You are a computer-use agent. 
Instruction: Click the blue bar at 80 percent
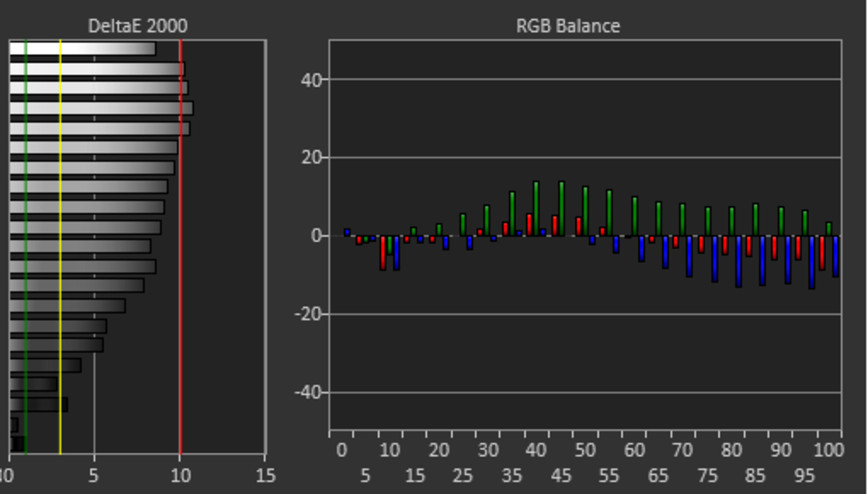738,261
